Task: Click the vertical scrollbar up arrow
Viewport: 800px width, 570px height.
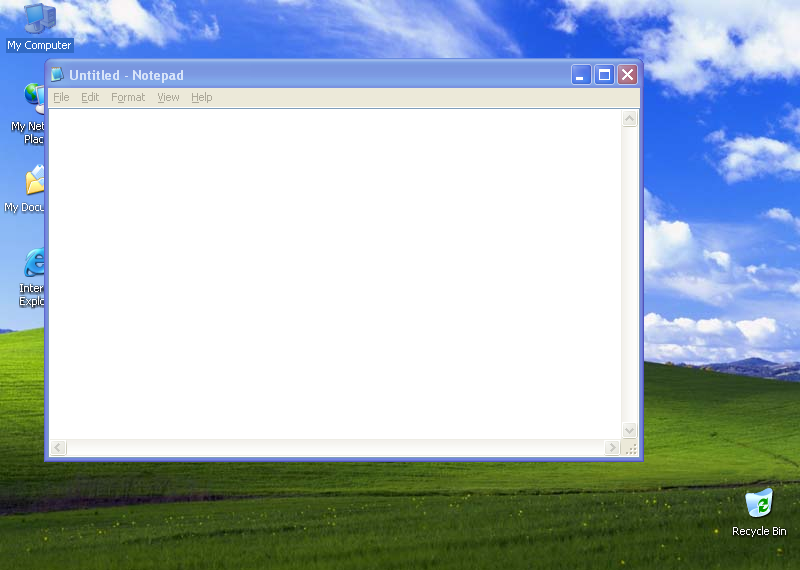Action: click(x=630, y=118)
